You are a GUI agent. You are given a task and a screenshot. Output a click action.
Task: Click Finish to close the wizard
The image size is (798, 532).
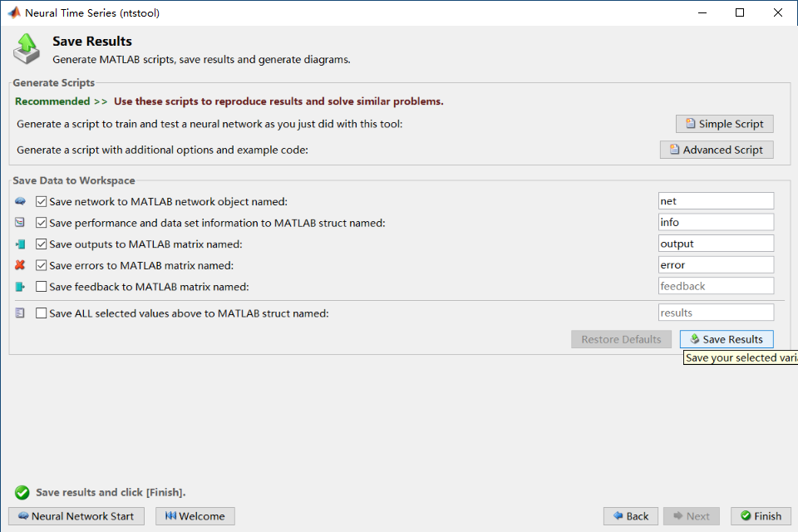point(761,516)
